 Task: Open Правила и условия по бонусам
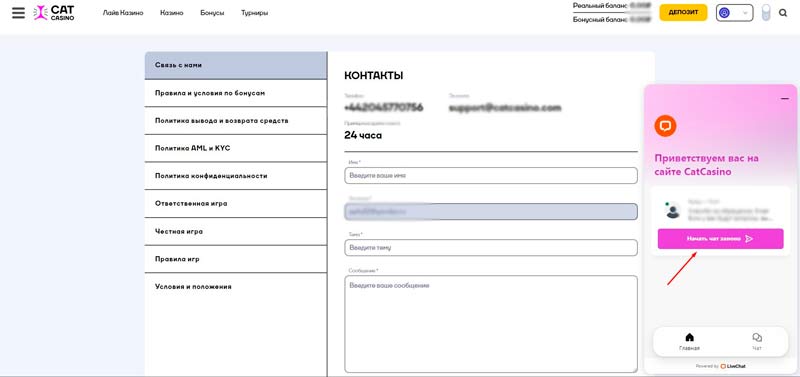click(x=236, y=93)
